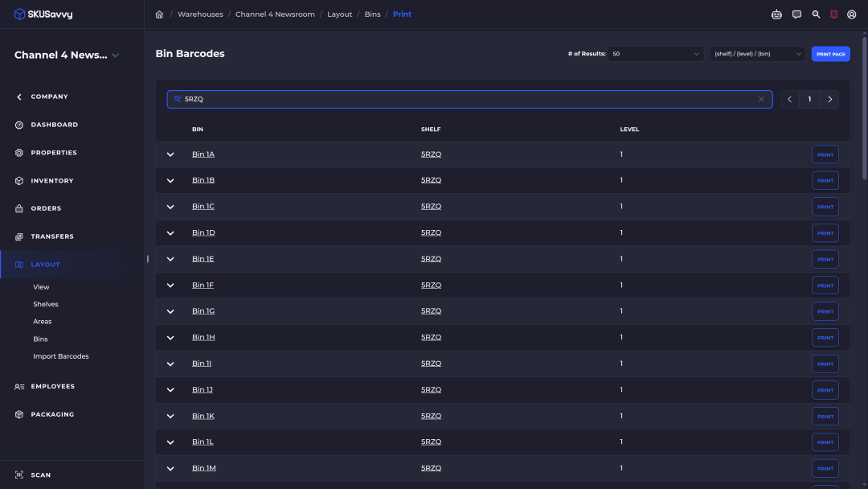
Task: Open the Bin 1L link
Action: (x=203, y=442)
